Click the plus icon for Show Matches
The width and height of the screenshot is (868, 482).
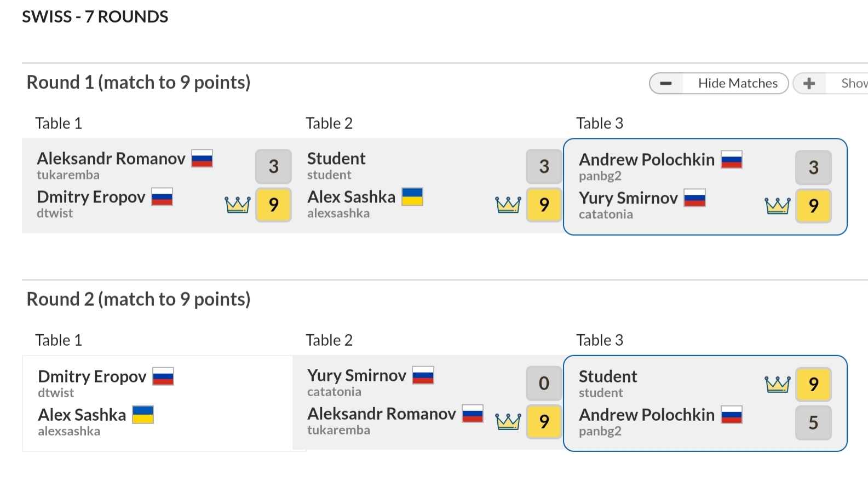809,84
